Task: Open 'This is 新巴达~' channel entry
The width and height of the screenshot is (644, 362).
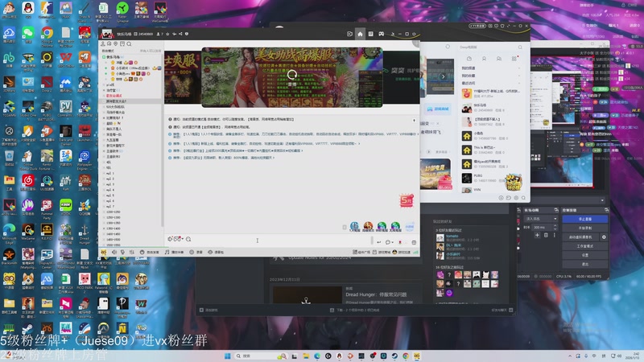Action: click(x=491, y=150)
